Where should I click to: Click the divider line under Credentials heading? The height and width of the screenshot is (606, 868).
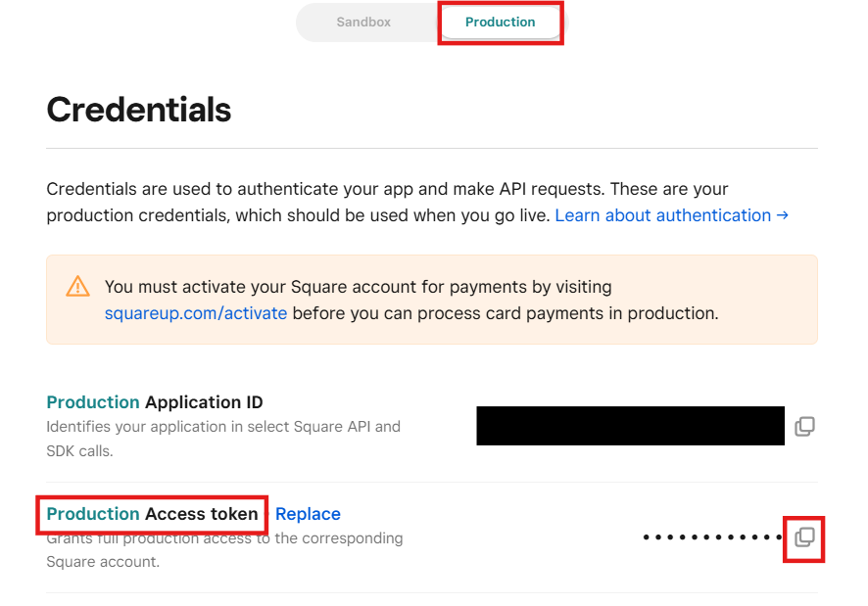click(x=432, y=149)
